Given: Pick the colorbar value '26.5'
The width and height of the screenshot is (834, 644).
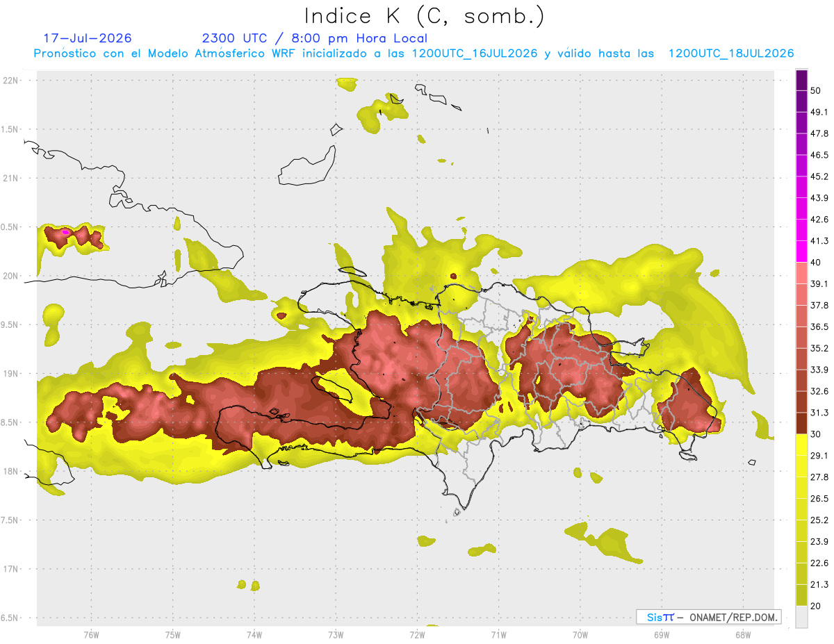Looking at the screenshot, I should pos(819,499).
